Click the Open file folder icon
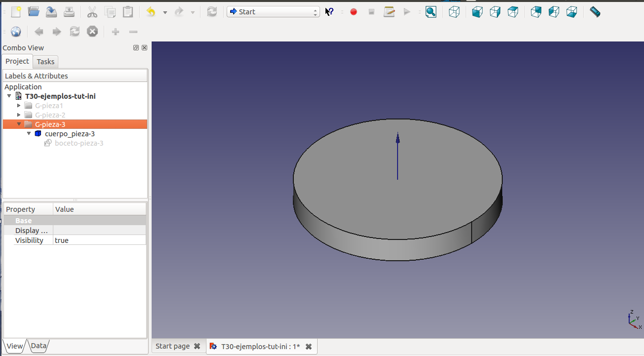Image resolution: width=644 pixels, height=356 pixels. click(x=34, y=12)
